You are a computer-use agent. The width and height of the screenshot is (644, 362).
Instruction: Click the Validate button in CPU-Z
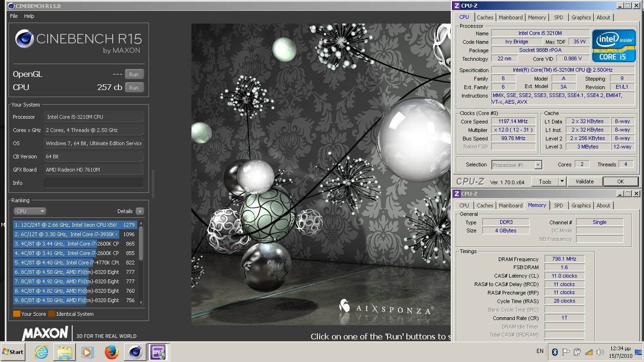585,181
